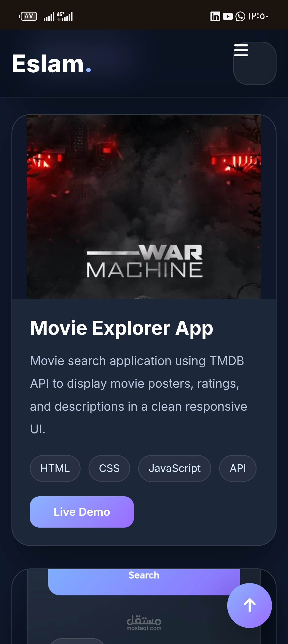
Task: Tap the 4G signal strength icon
Action: pos(65,17)
